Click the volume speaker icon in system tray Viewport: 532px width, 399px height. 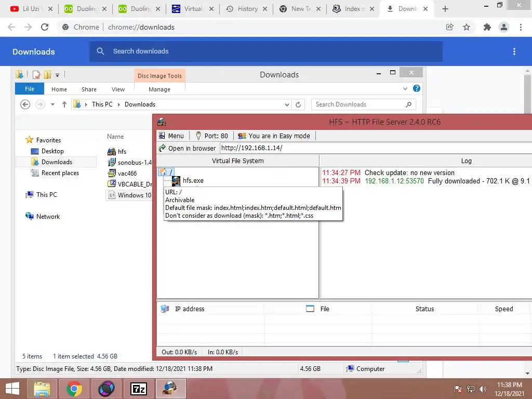[x=483, y=389]
